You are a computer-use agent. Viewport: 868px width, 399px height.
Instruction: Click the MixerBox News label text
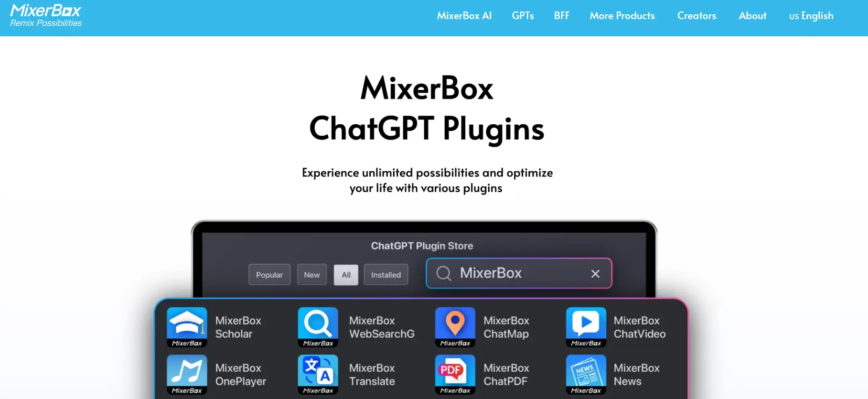(636, 375)
